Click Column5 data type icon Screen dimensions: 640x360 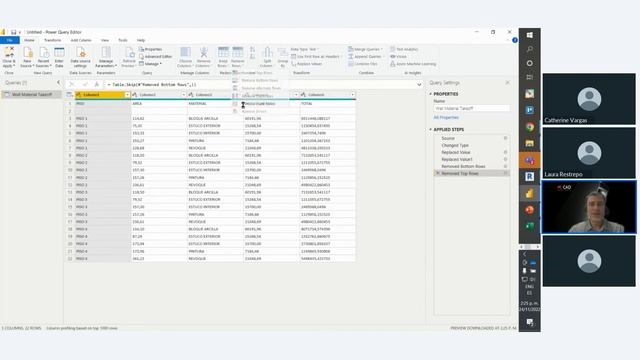(x=303, y=95)
